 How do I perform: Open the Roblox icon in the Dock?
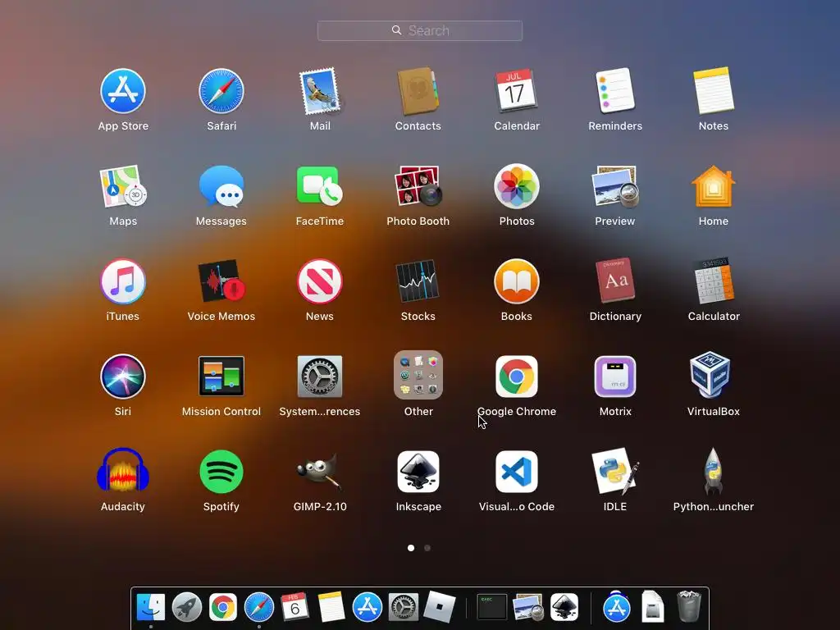[x=440, y=607]
